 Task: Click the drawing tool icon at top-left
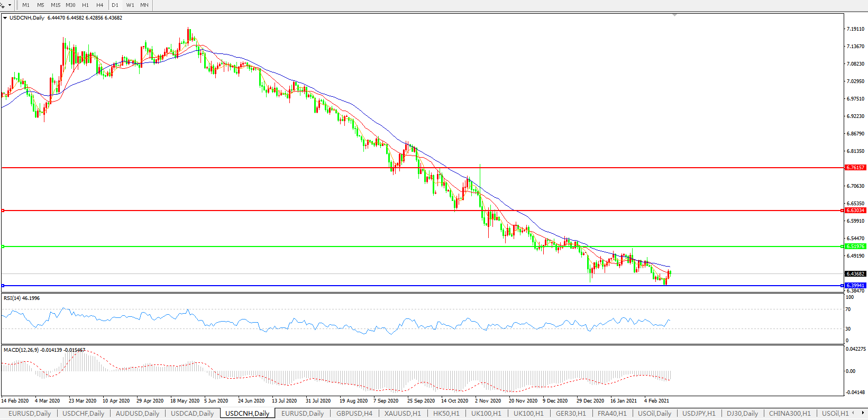3,5
